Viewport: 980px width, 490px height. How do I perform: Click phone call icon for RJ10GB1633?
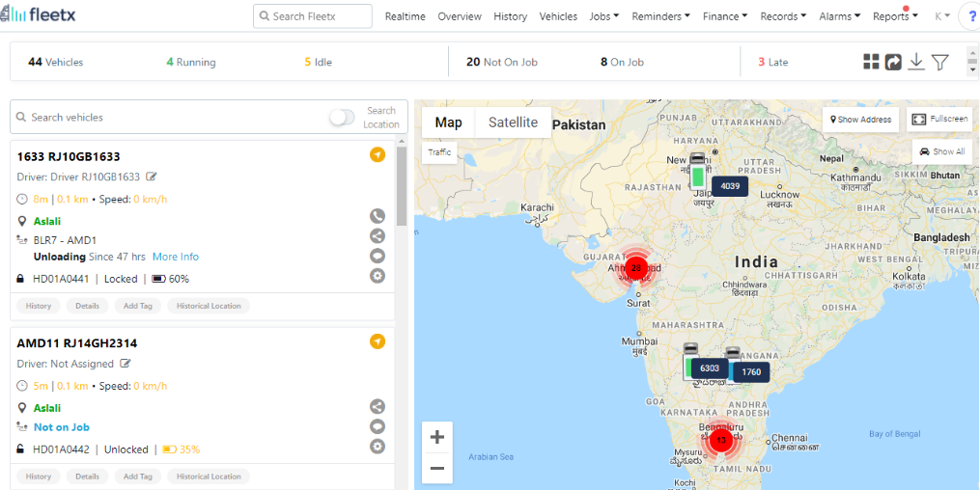[x=377, y=216]
